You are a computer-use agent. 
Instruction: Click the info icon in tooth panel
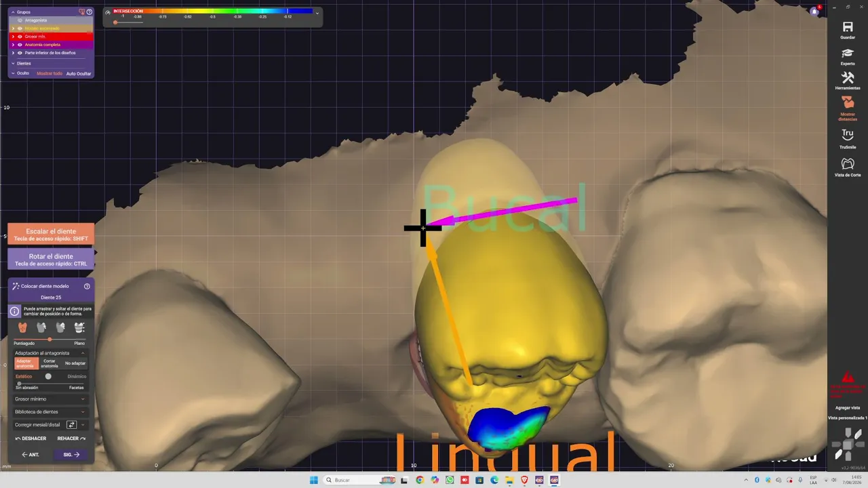tap(15, 311)
